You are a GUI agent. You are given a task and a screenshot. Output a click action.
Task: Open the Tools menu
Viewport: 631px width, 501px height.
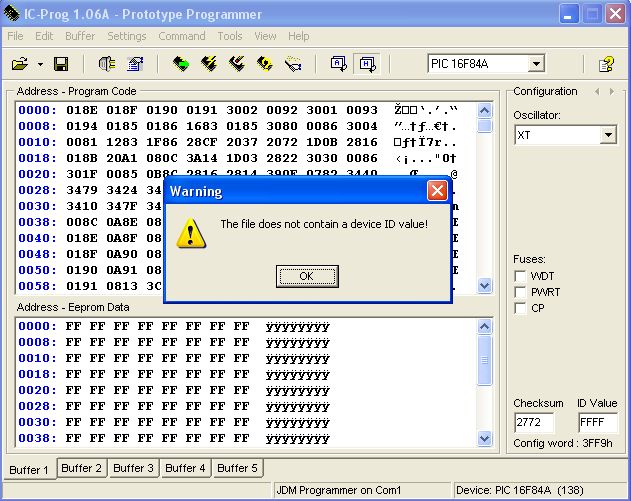click(230, 36)
